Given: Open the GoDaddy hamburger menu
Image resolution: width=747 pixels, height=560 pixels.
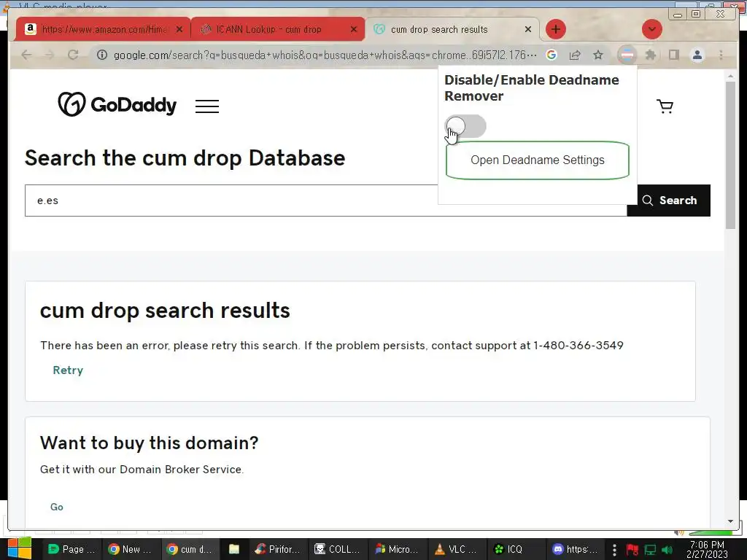Looking at the screenshot, I should (x=206, y=106).
